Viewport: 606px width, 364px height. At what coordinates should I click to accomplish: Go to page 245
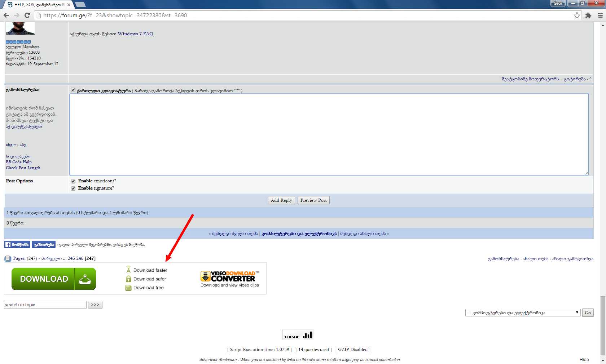[x=71, y=258]
